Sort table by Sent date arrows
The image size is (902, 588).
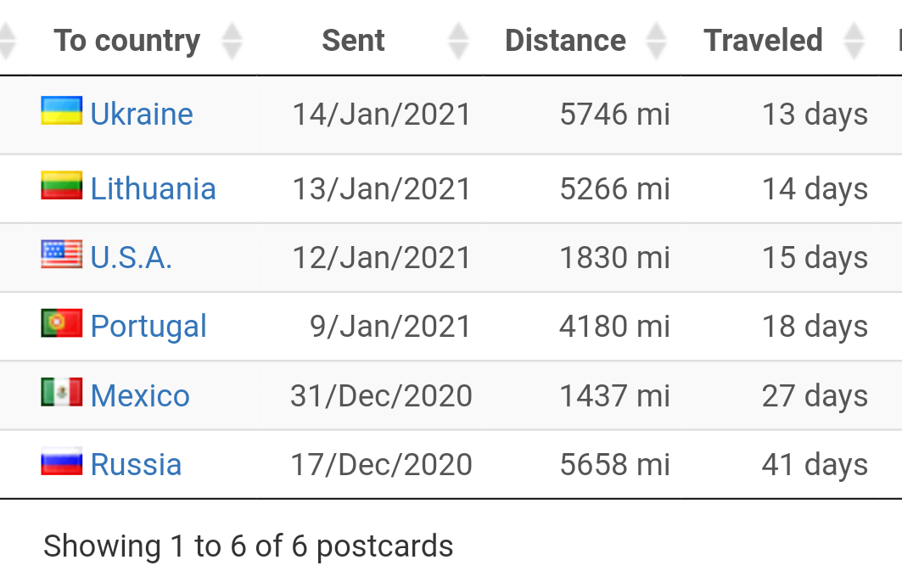pyautogui.click(x=458, y=41)
